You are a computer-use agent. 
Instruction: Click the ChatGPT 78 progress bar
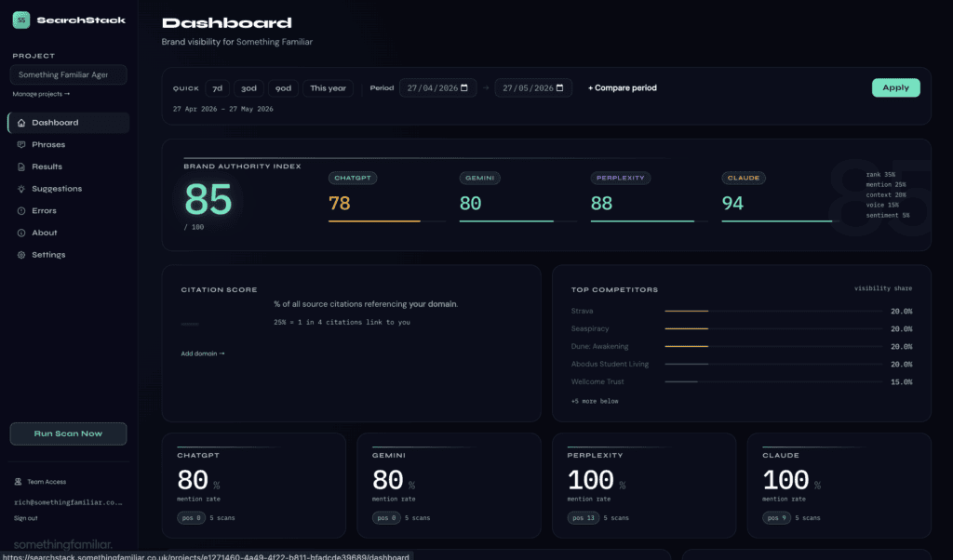(x=387, y=221)
